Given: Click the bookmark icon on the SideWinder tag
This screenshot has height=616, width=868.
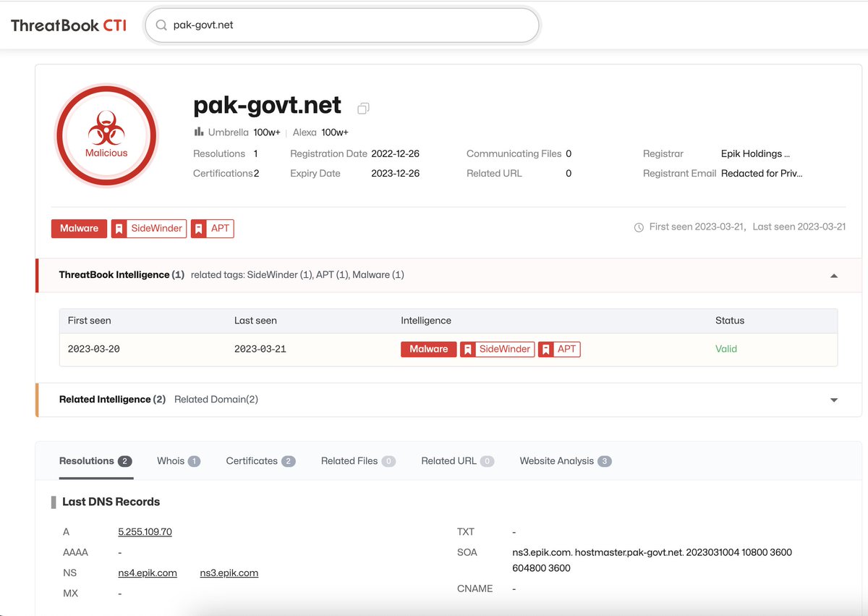Looking at the screenshot, I should (120, 228).
